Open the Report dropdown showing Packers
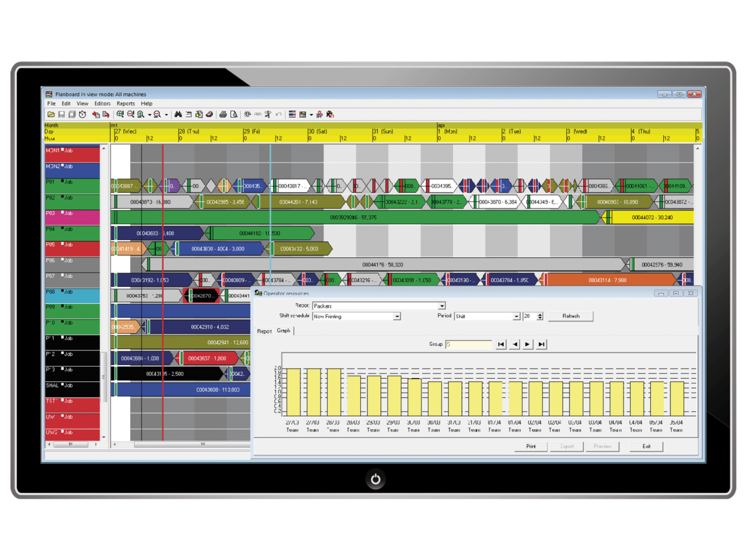Screen dimensions: 747x560 coord(442,306)
